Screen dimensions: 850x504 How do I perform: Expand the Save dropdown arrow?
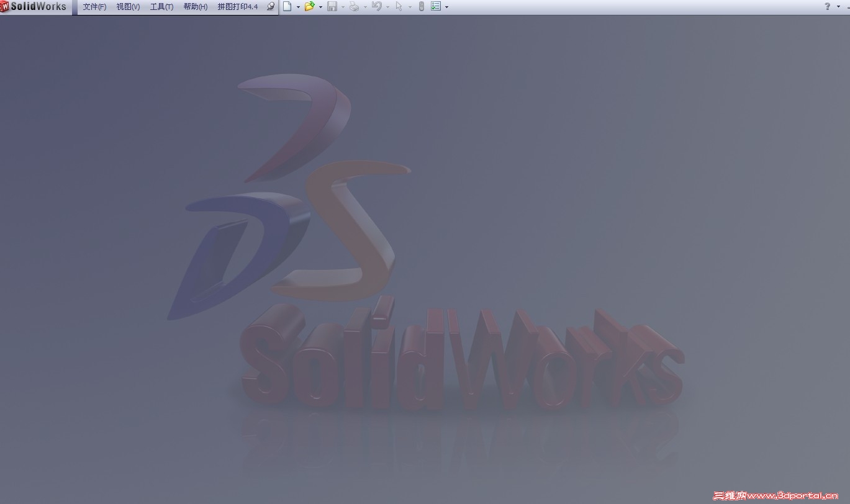(x=343, y=7)
